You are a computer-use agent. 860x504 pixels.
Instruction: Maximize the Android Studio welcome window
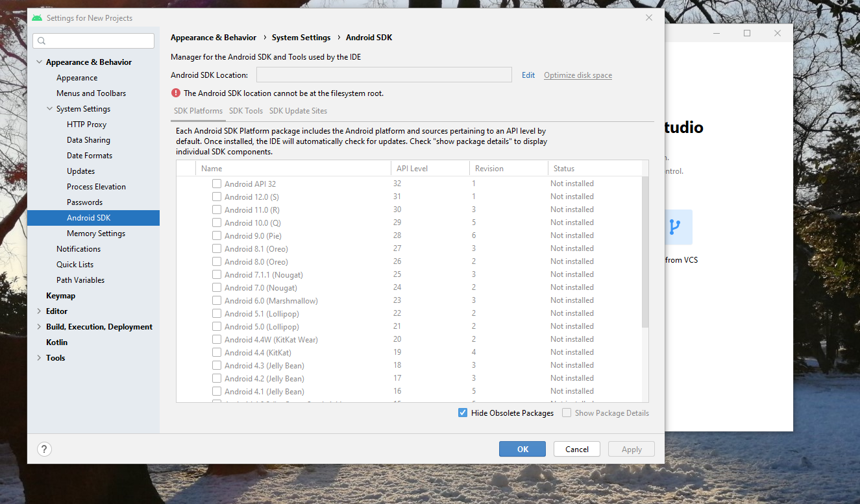click(747, 33)
